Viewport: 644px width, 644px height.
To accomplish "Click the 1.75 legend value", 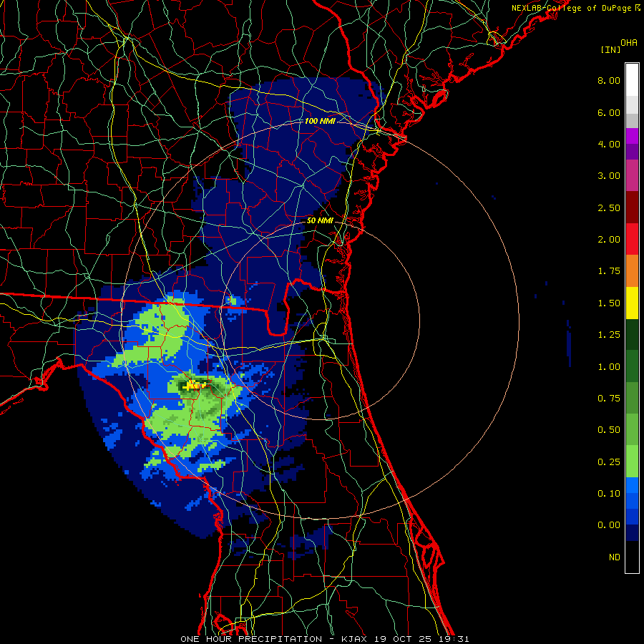I will coord(609,271).
